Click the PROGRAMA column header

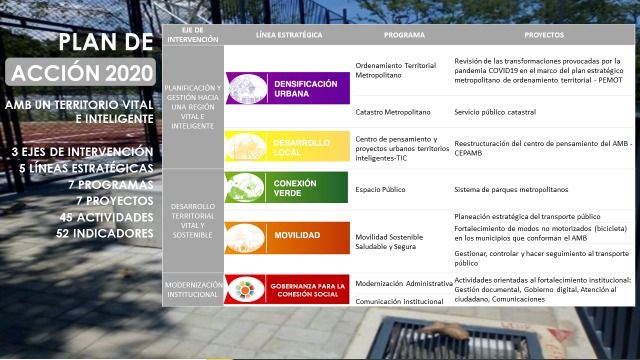coord(404,35)
